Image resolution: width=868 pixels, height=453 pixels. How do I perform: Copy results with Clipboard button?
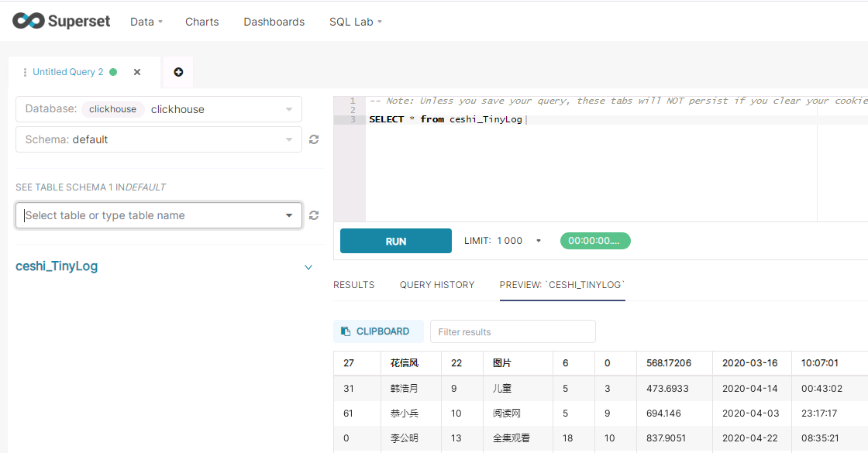[378, 331]
